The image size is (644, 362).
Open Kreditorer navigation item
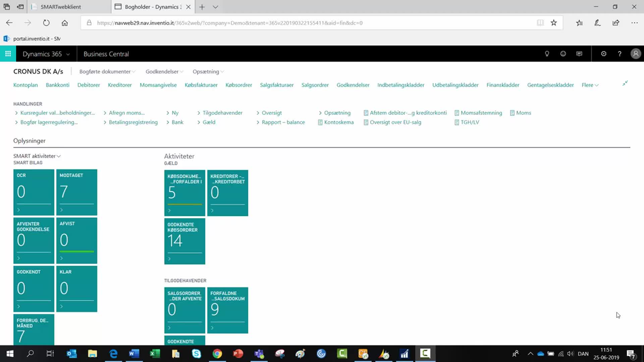point(120,85)
